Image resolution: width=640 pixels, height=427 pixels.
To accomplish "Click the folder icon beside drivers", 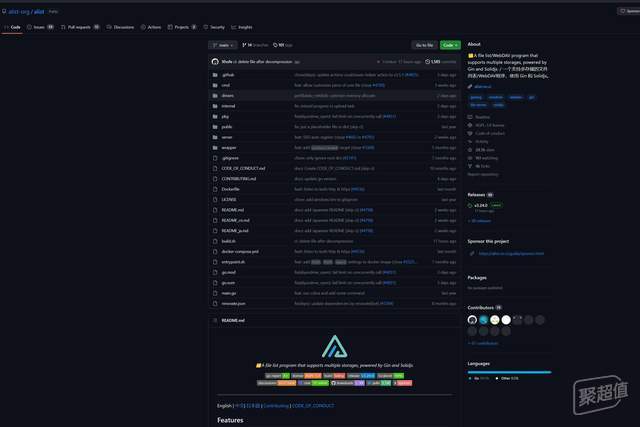I will [x=215, y=96].
